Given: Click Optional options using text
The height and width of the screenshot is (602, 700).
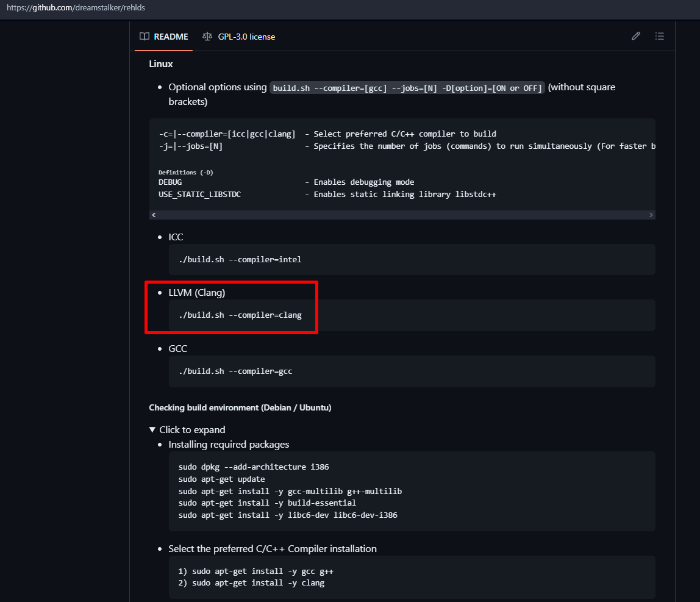Looking at the screenshot, I should pyautogui.click(x=218, y=87).
